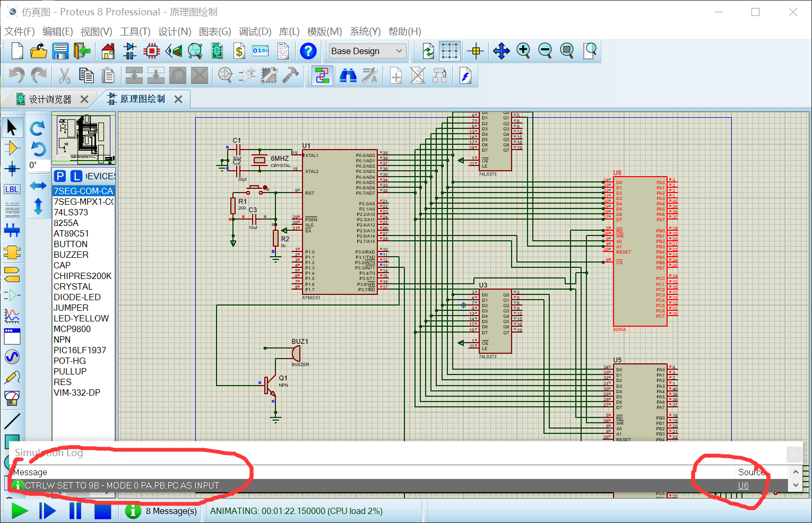Cut selection with the scissors icon
Viewport: 812px width, 523px height.
(64, 75)
